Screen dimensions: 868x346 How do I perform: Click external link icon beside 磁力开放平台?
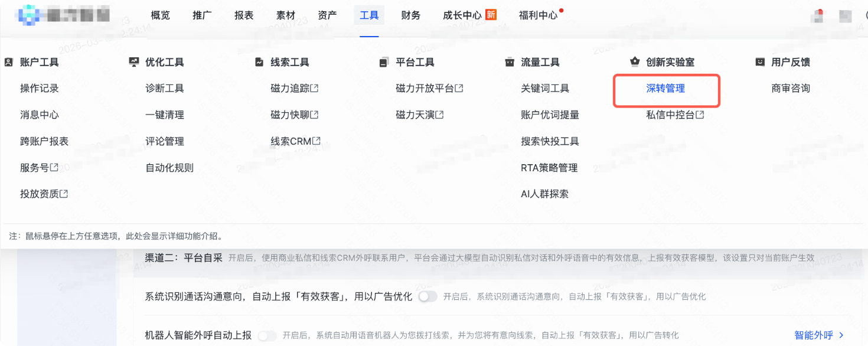(x=459, y=88)
